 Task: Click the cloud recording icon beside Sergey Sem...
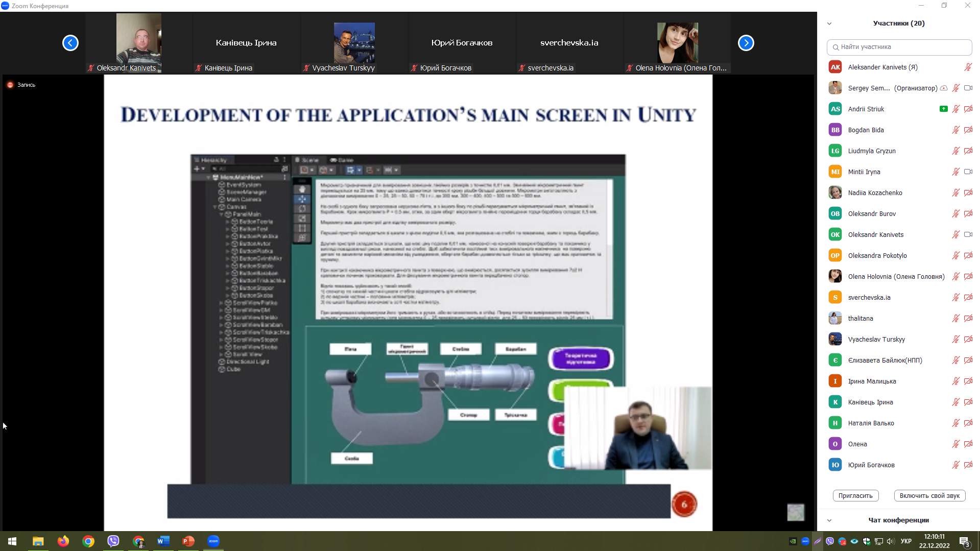click(944, 88)
